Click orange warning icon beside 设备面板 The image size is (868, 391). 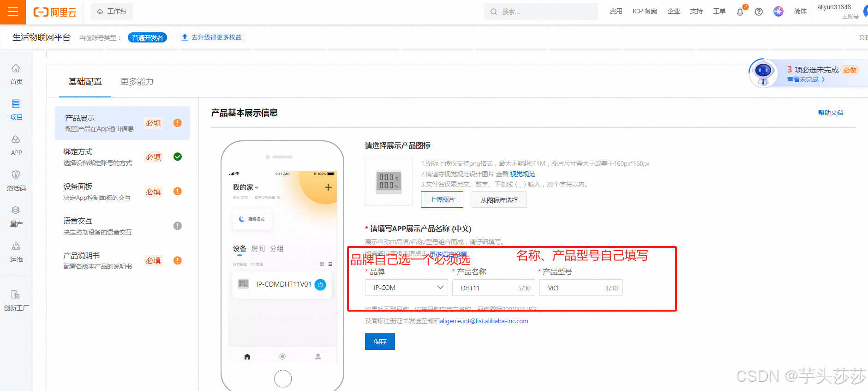(x=178, y=191)
